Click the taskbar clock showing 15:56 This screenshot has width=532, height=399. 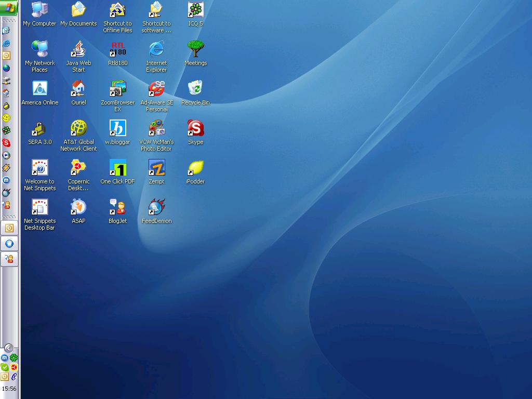pos(9,389)
